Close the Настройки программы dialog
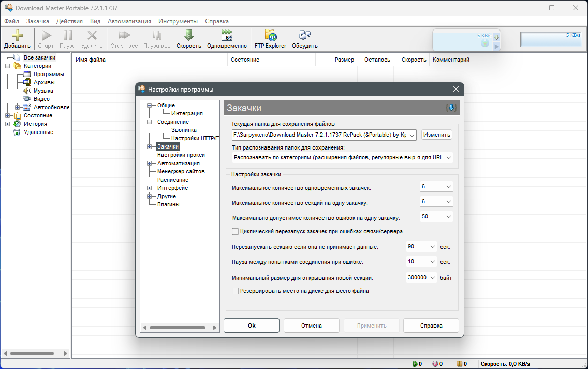This screenshot has width=588, height=369. (x=456, y=89)
